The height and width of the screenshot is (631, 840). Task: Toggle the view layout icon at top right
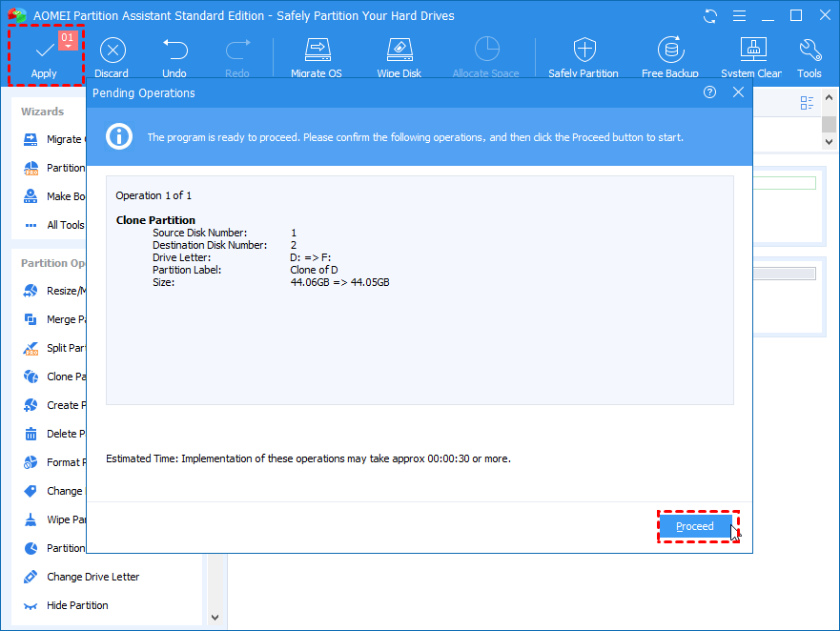(808, 103)
